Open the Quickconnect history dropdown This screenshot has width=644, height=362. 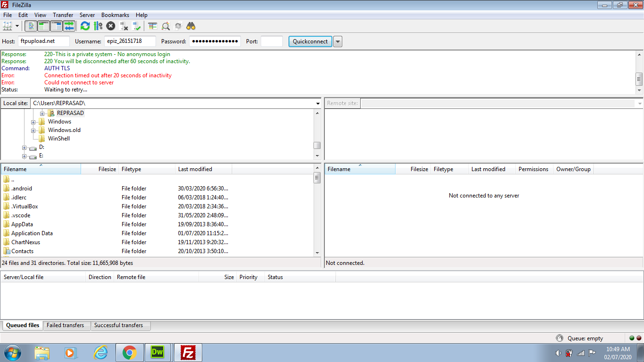pyautogui.click(x=338, y=41)
